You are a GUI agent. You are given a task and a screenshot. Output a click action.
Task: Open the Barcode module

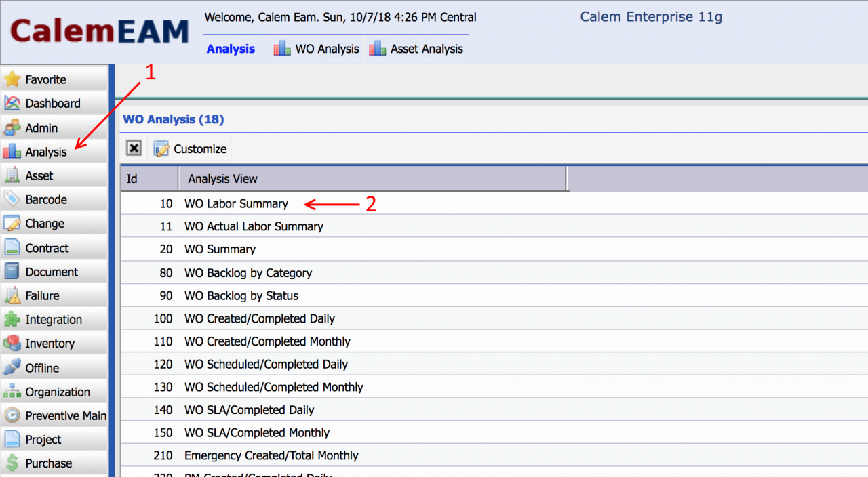54,199
